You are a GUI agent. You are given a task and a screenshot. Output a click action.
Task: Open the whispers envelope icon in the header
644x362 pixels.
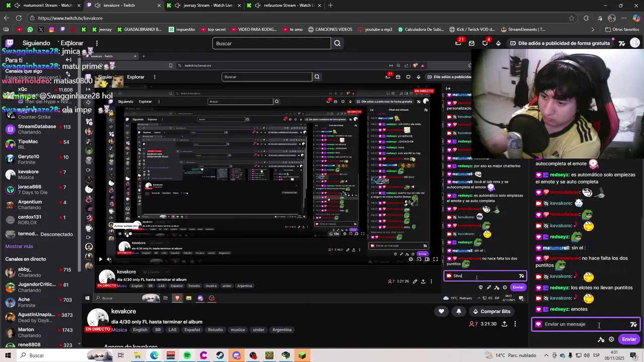click(471, 43)
